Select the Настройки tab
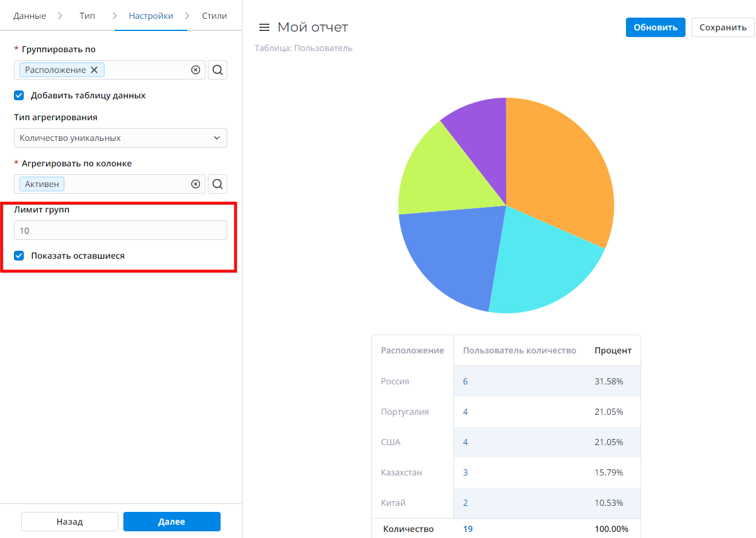The image size is (756, 538). pyautogui.click(x=151, y=16)
